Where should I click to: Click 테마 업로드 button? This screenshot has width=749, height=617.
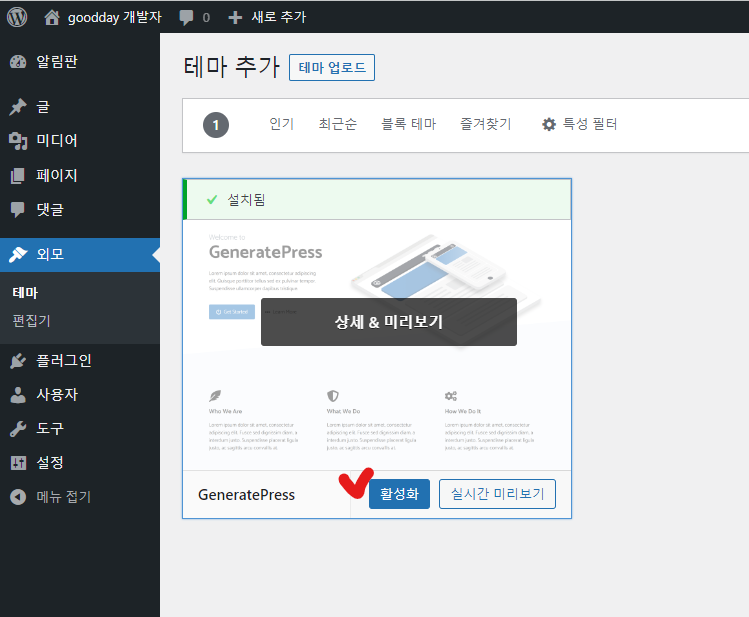[x=332, y=67]
